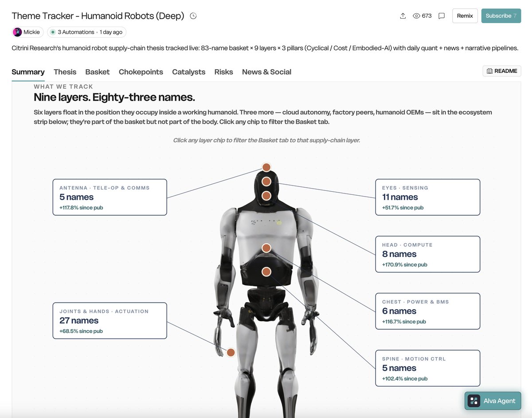View the Risks tab
Viewport: 532px width, 418px height.
click(223, 72)
